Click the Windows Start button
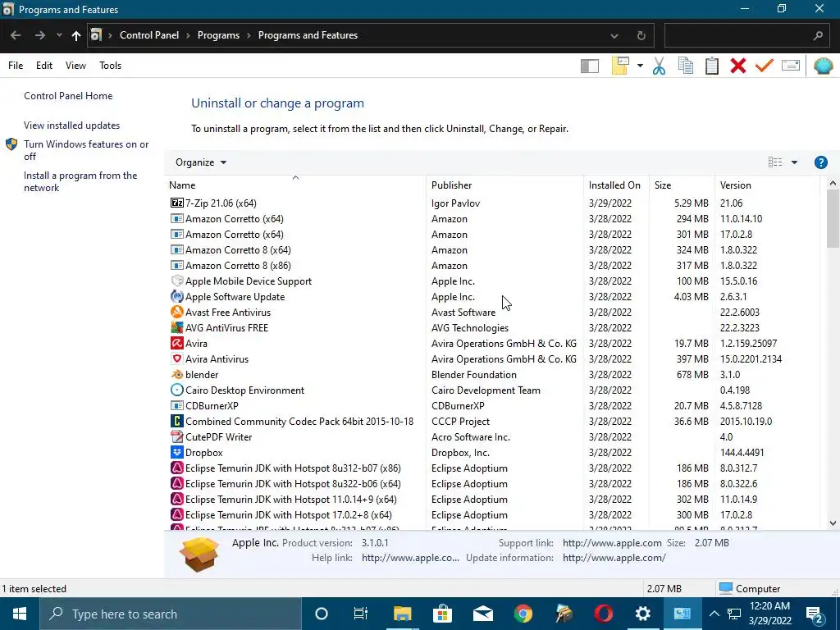840x630 pixels. 20,614
